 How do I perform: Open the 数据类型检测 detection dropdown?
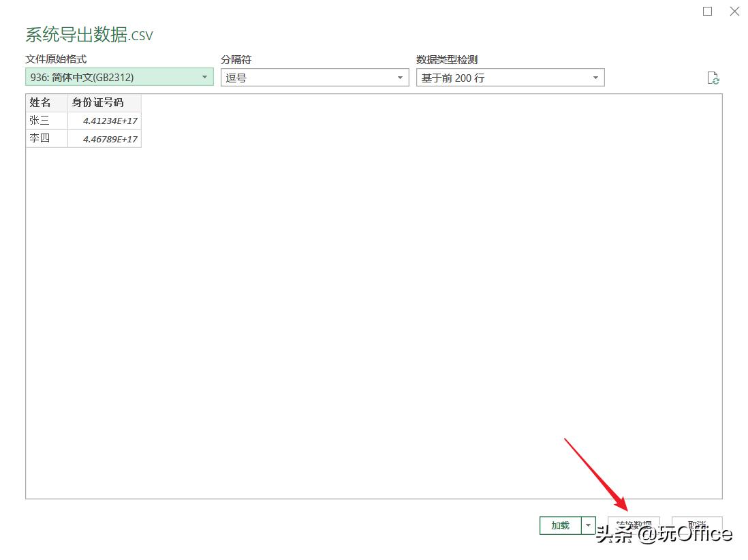[595, 77]
